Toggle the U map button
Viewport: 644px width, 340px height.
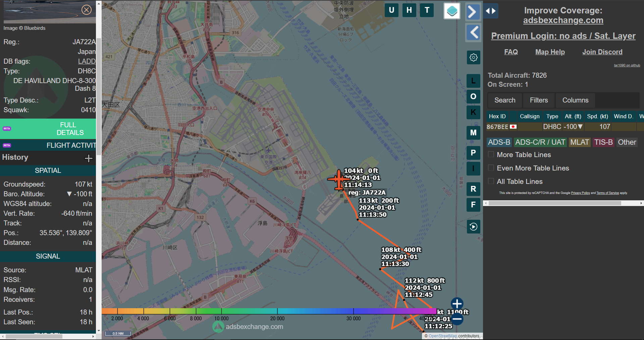point(391,10)
